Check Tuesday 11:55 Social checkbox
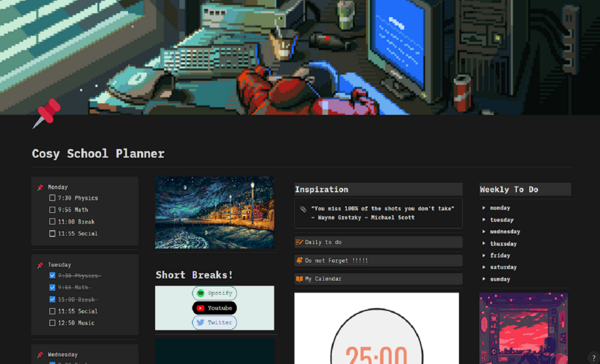The width and height of the screenshot is (600, 364). pyautogui.click(x=53, y=311)
